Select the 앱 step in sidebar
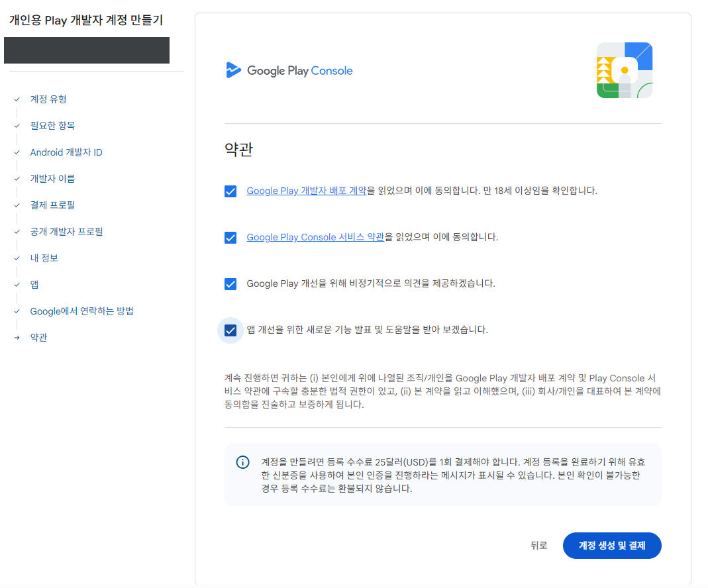Image resolution: width=708 pixels, height=588 pixels. [34, 285]
